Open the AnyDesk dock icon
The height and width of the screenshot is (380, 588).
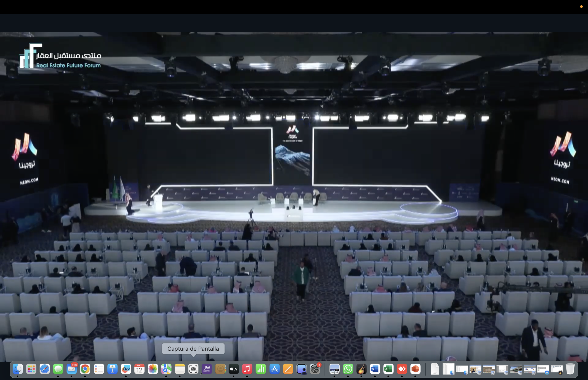pyautogui.click(x=402, y=369)
